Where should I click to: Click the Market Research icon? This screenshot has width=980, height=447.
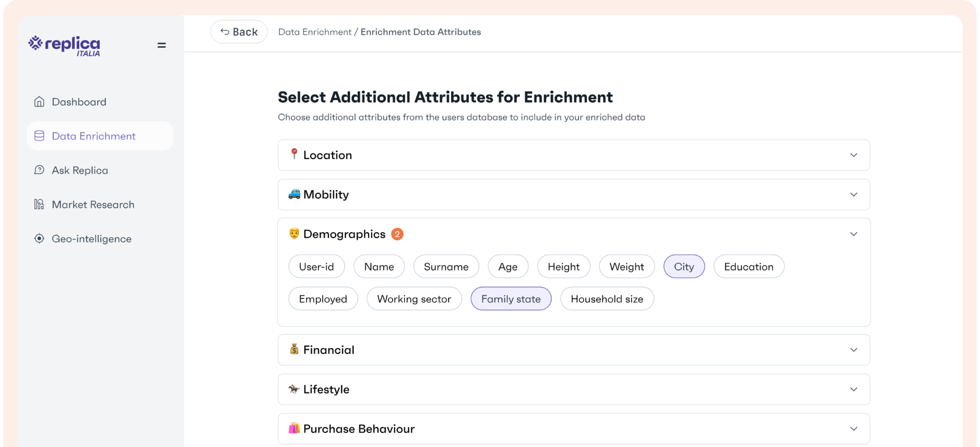(x=39, y=204)
